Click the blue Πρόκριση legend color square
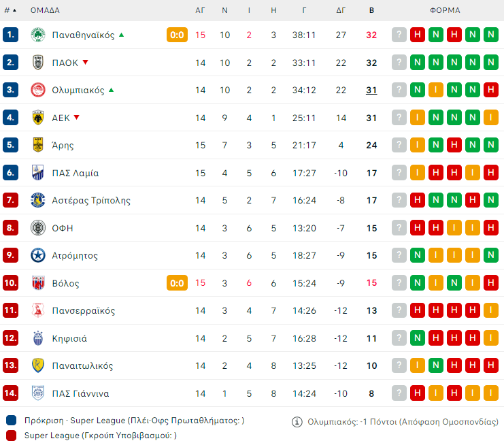This screenshot has height=443, width=504. tap(11, 421)
